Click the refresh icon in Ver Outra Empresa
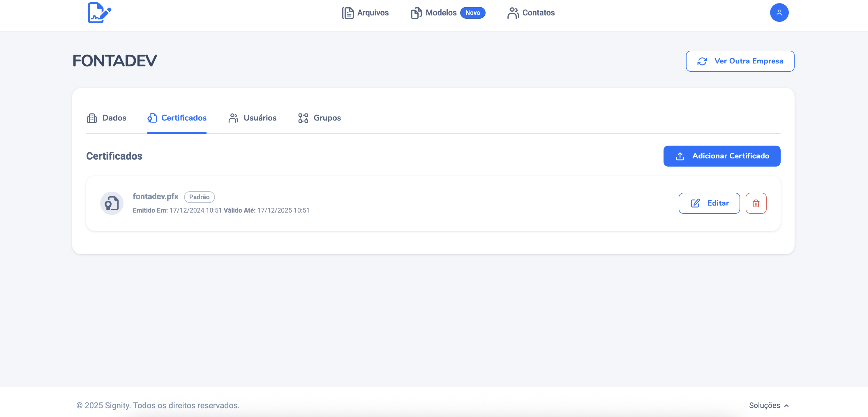The height and width of the screenshot is (417, 868). coord(702,61)
